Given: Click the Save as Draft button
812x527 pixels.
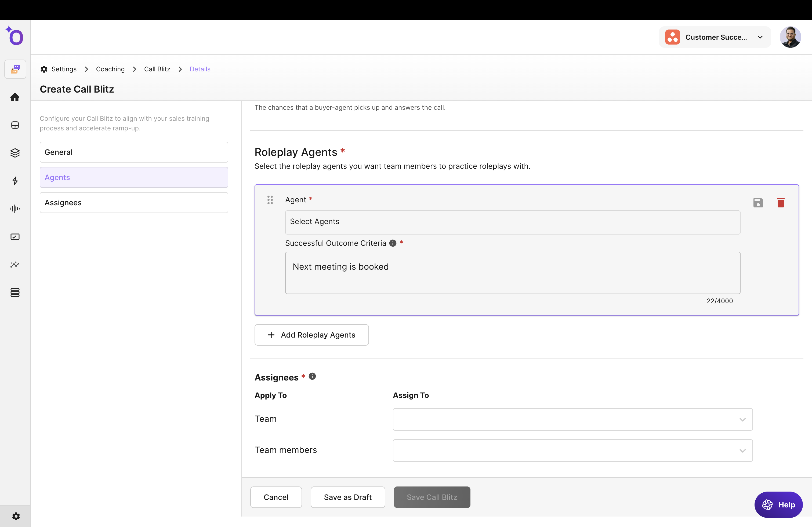Looking at the screenshot, I should [347, 497].
